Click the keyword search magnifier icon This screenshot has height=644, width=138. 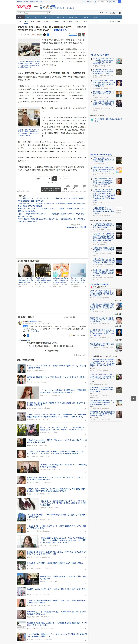[50, 13]
